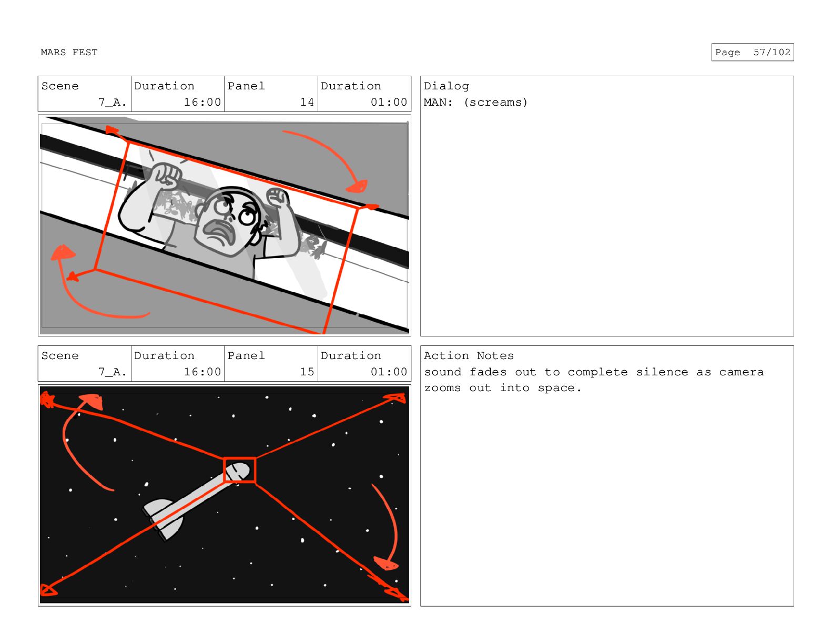Click the 'Panel' label in the bottom header row

coord(246,356)
